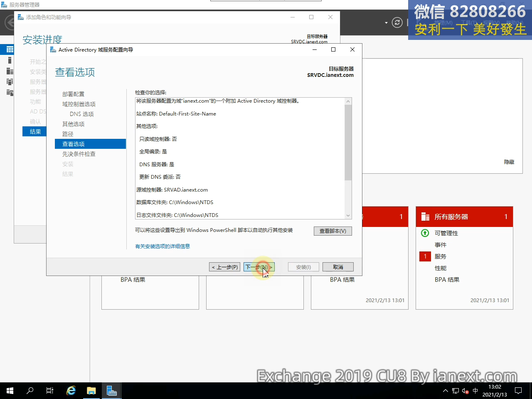Click the All Servers tile server icon
532x399 pixels.
tap(425, 217)
